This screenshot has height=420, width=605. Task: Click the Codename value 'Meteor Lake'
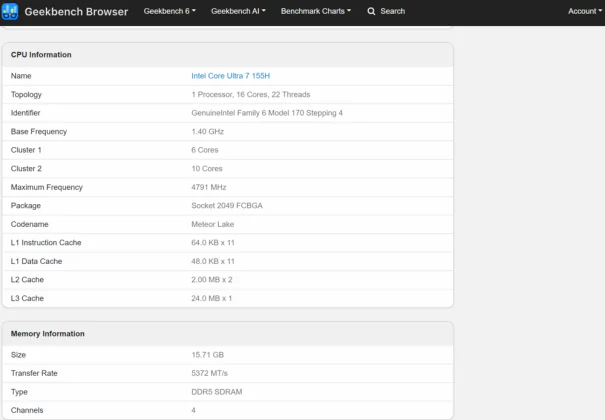(213, 224)
